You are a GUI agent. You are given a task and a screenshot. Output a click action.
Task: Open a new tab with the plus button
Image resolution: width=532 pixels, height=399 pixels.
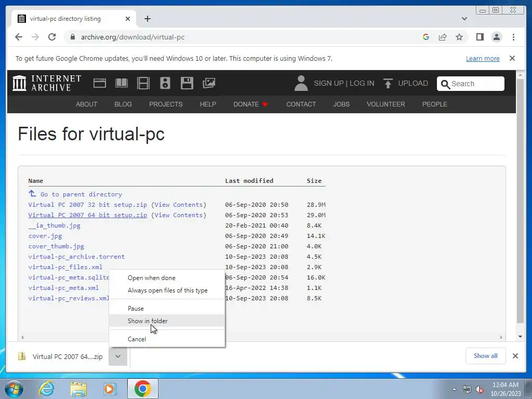[x=147, y=19]
